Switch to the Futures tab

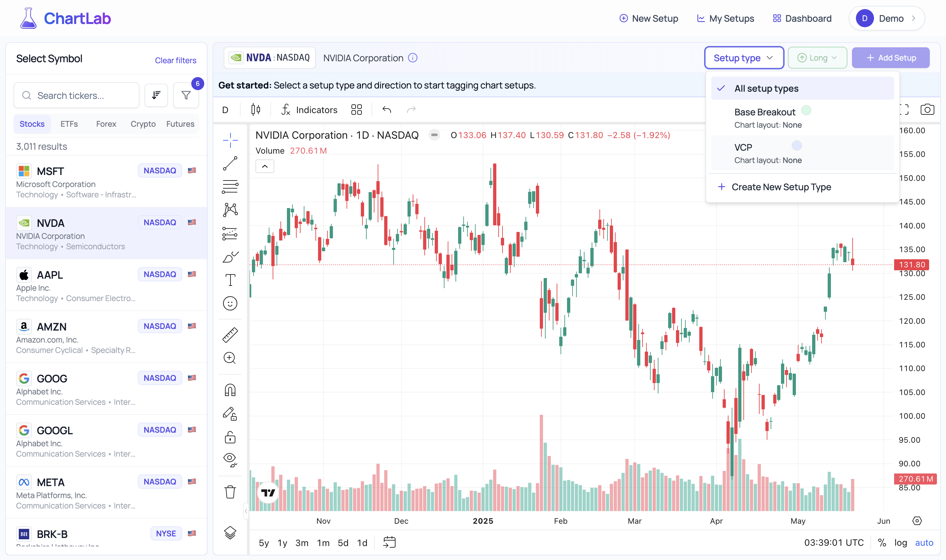click(180, 124)
